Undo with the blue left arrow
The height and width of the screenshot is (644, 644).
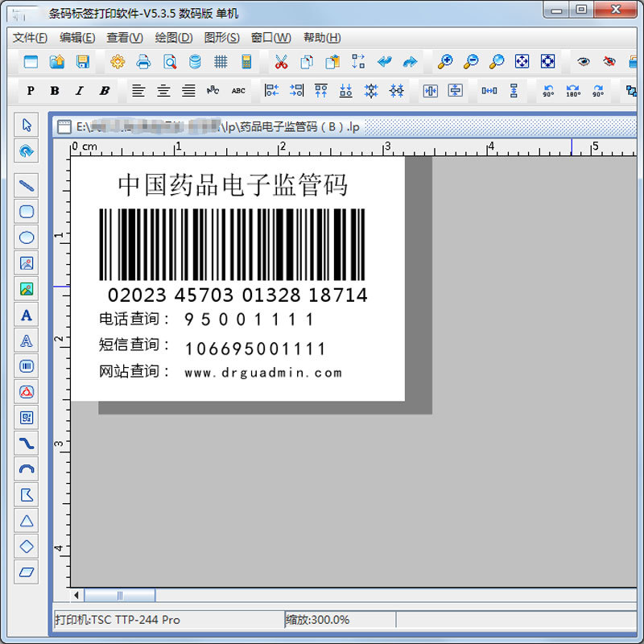[385, 62]
